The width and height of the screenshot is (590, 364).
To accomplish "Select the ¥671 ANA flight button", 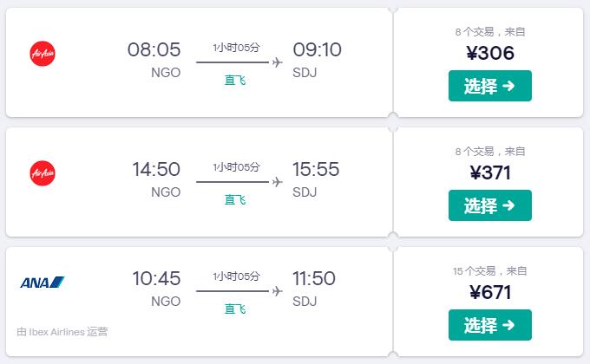I will 490,325.
